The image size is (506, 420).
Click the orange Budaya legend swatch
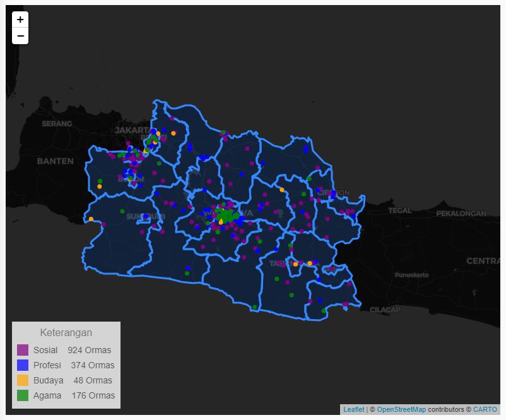click(23, 380)
